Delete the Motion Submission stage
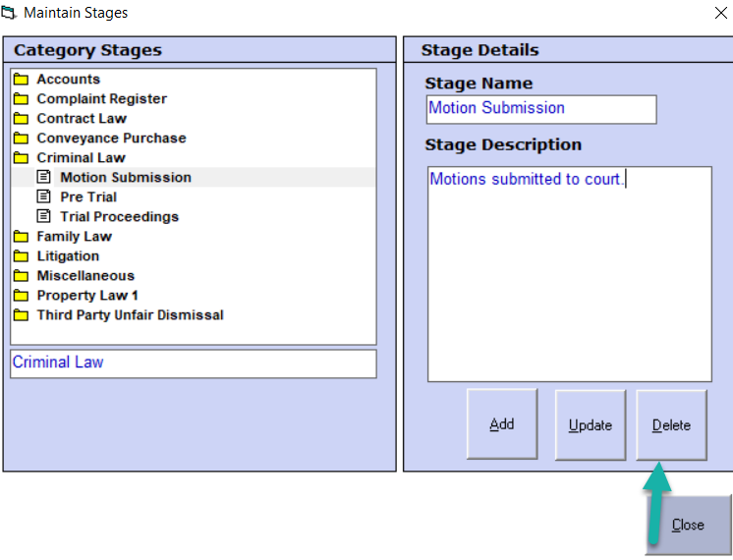This screenshot has width=733, height=560. click(671, 425)
